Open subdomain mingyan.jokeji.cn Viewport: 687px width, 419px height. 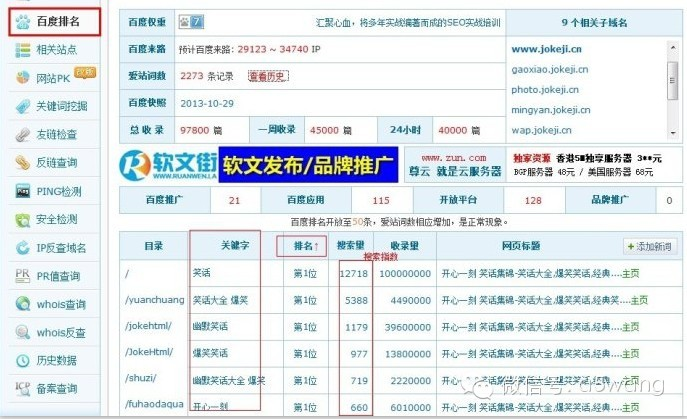(x=551, y=110)
